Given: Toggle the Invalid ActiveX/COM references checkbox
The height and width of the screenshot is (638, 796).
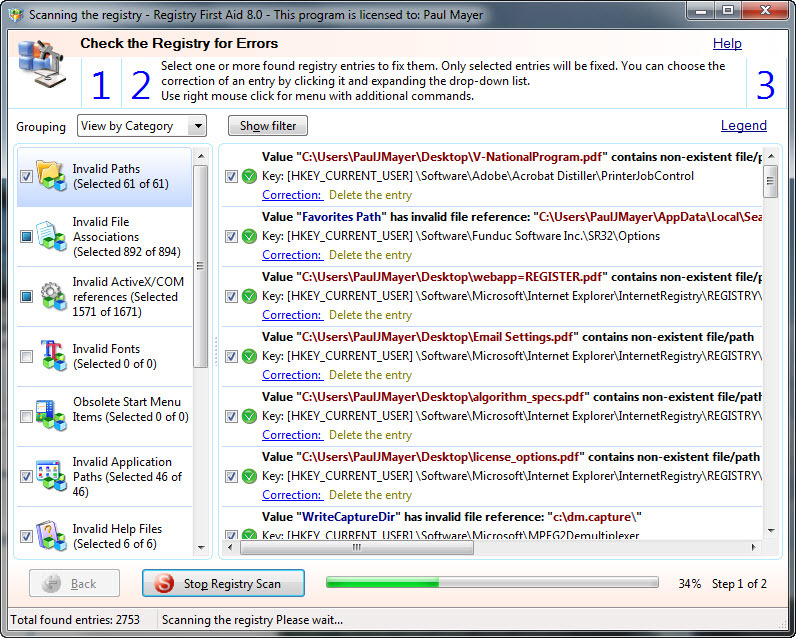Looking at the screenshot, I should click(26, 296).
